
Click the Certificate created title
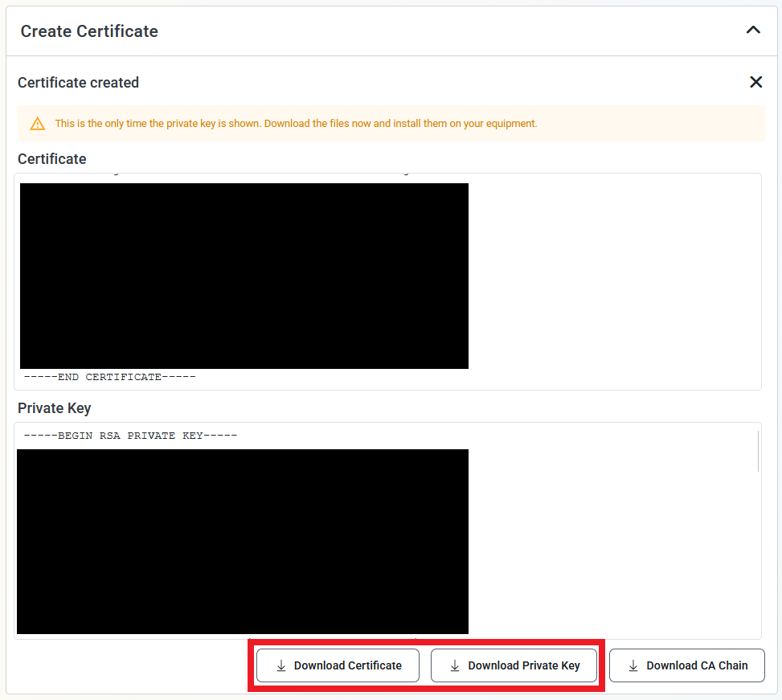tap(78, 82)
